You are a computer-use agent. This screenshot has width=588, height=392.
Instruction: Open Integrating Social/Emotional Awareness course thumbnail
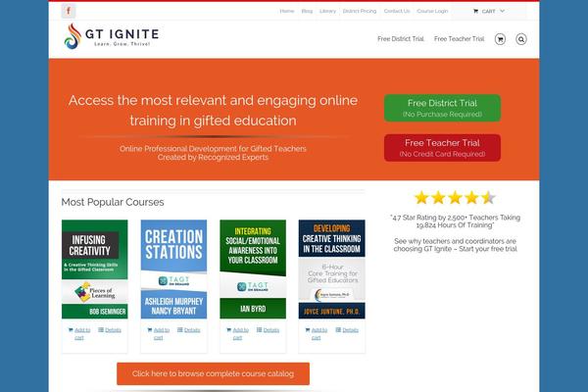pos(253,269)
